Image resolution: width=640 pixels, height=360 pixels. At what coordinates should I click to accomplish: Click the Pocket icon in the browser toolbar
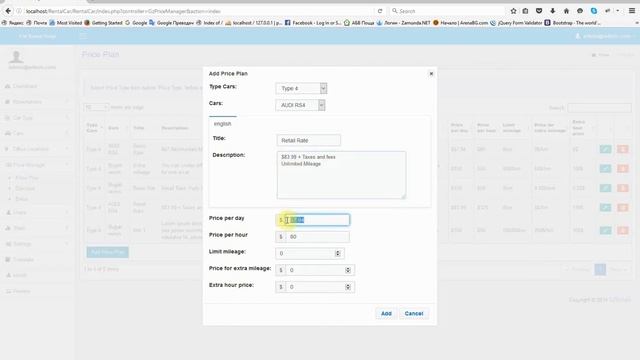pyautogui.click(x=539, y=11)
